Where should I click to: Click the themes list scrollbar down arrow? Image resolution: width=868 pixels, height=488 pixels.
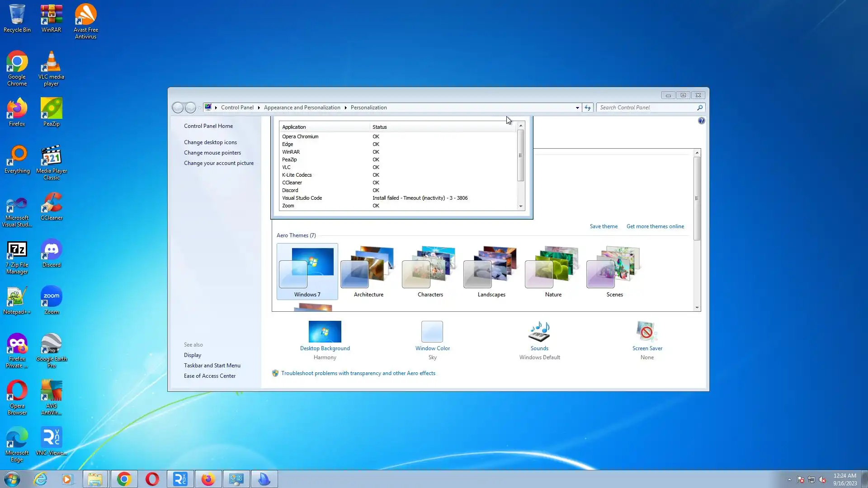pos(697,308)
